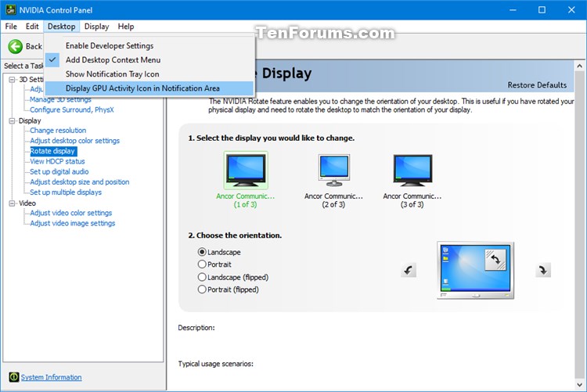Screen dimensions: 587x392
Task: Toggle Show Notification Tray Icon
Action: click(x=149, y=74)
